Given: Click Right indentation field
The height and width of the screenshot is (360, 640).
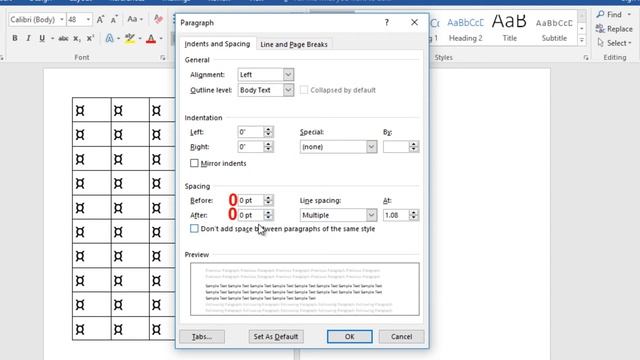Looking at the screenshot, I should 251,147.
